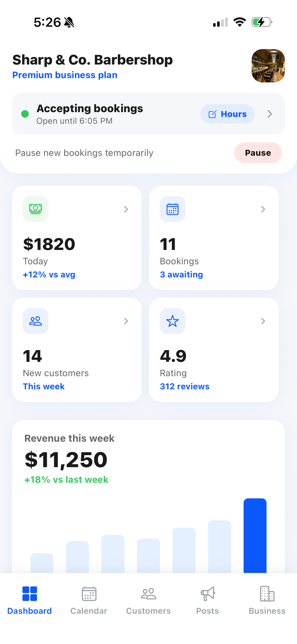Screen dimensions: 297x644
Task: Tap the $11,250 weekly revenue amount
Action: (66, 459)
